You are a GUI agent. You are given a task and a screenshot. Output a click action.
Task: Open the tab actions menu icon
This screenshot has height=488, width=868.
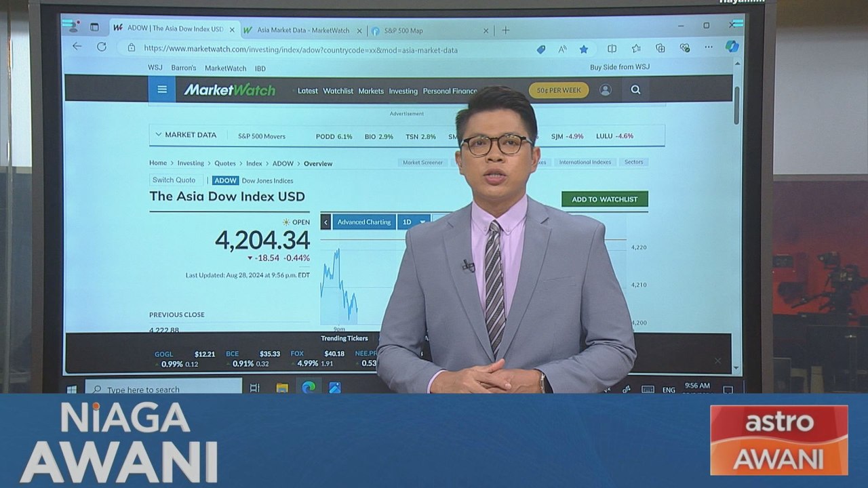(94, 28)
